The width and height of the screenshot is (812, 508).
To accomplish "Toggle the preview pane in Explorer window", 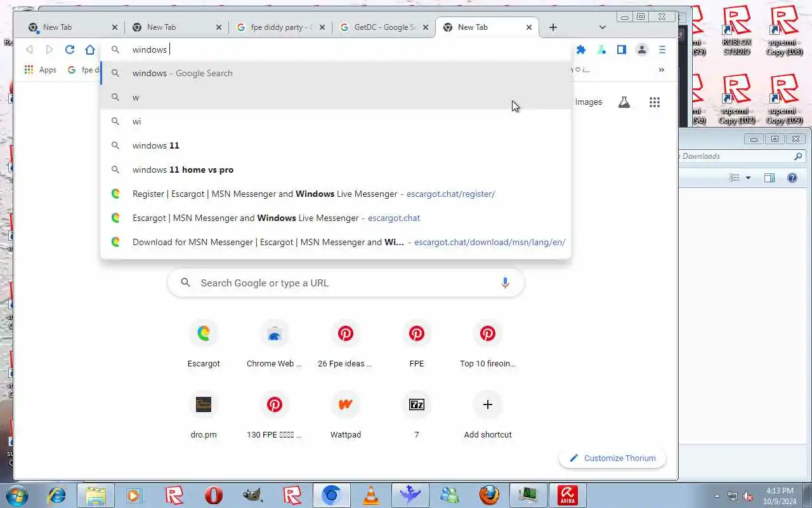I will (x=769, y=178).
